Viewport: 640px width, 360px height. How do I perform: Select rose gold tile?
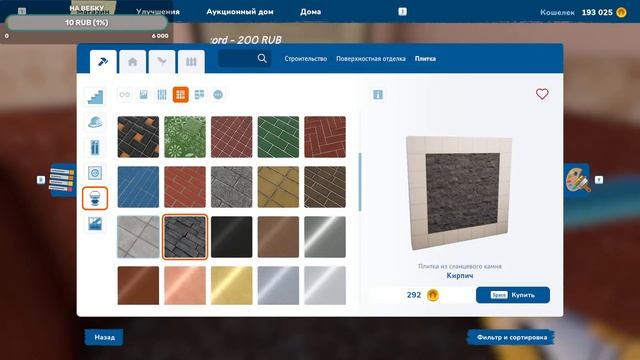coord(185,285)
